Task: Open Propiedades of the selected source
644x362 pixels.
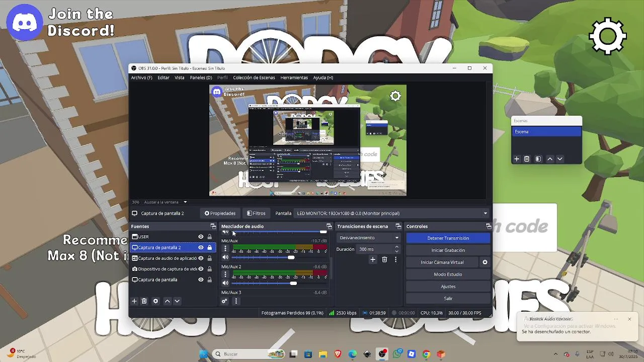Action: [x=220, y=213]
